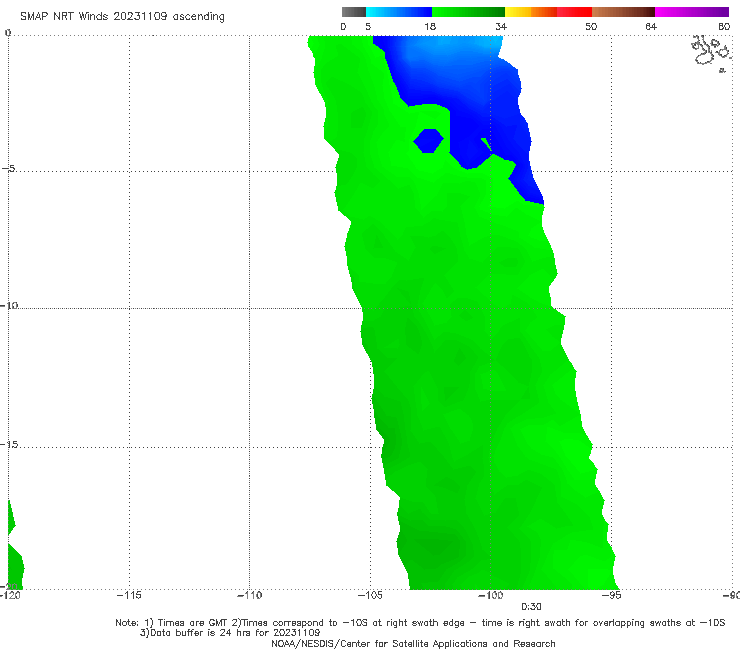Click the longitude label '-110'
The image size is (740, 650).
coord(249,595)
